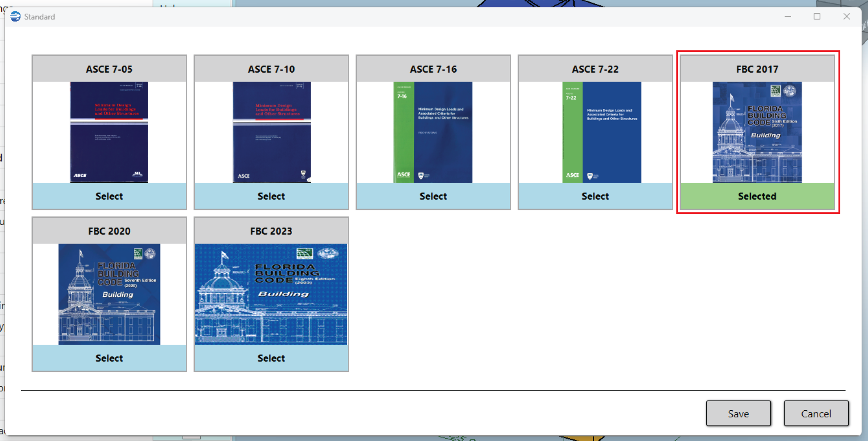
Task: Save the chosen standard
Action: coord(738,413)
